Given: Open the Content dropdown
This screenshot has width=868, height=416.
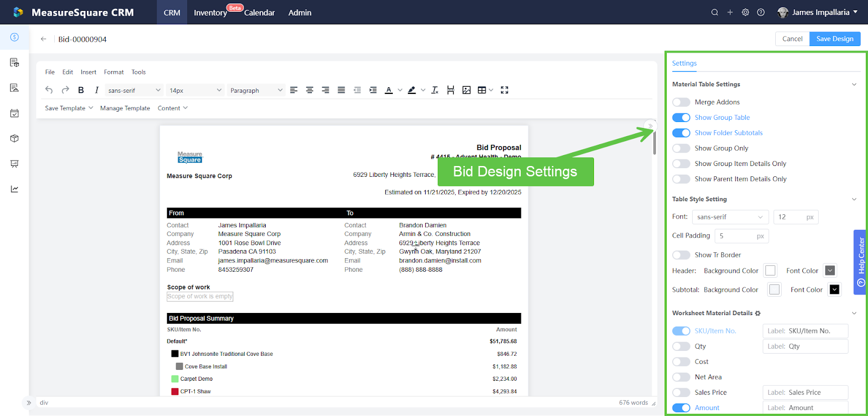Looking at the screenshot, I should [173, 108].
